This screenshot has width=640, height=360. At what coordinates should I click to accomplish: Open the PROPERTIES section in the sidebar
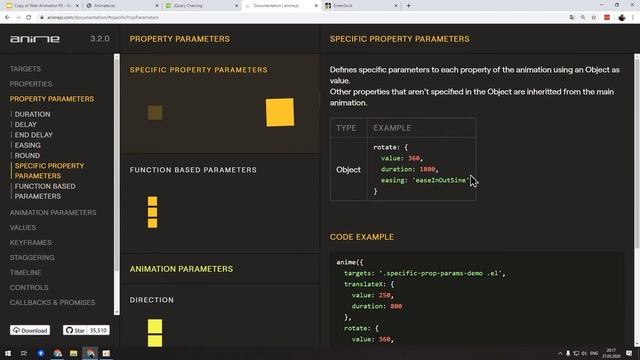tap(31, 84)
